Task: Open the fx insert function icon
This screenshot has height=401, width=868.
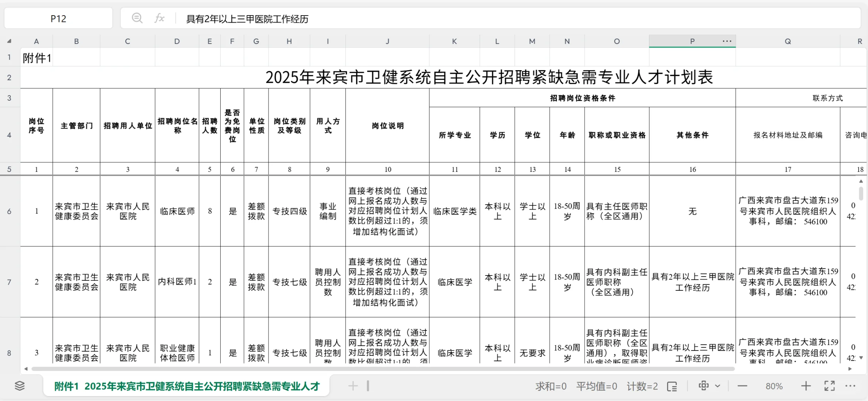Action: click(159, 18)
